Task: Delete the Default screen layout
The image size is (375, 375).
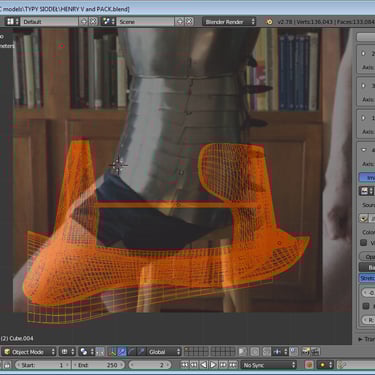Action: point(93,22)
